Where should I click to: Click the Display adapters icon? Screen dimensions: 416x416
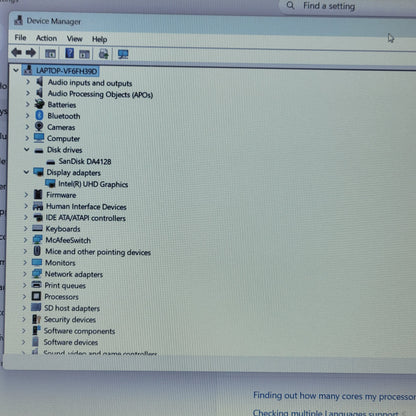pyautogui.click(x=38, y=172)
